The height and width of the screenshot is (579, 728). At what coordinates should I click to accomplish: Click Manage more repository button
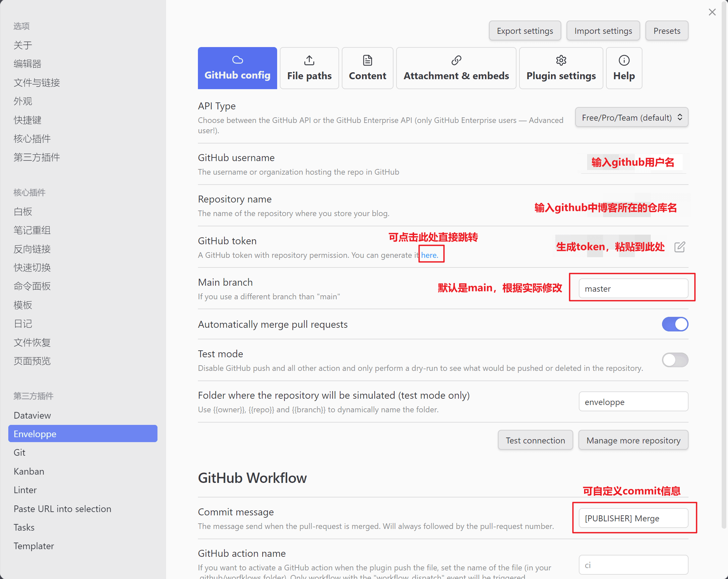(x=633, y=440)
